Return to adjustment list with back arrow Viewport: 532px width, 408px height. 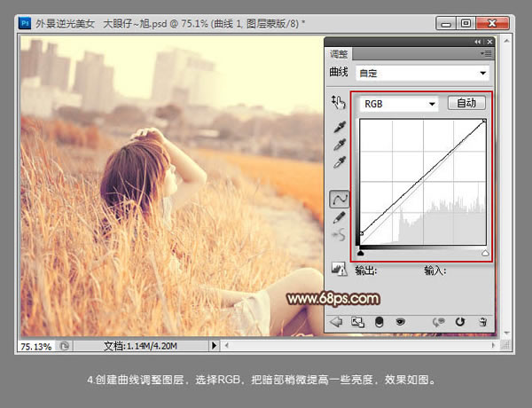pos(338,321)
